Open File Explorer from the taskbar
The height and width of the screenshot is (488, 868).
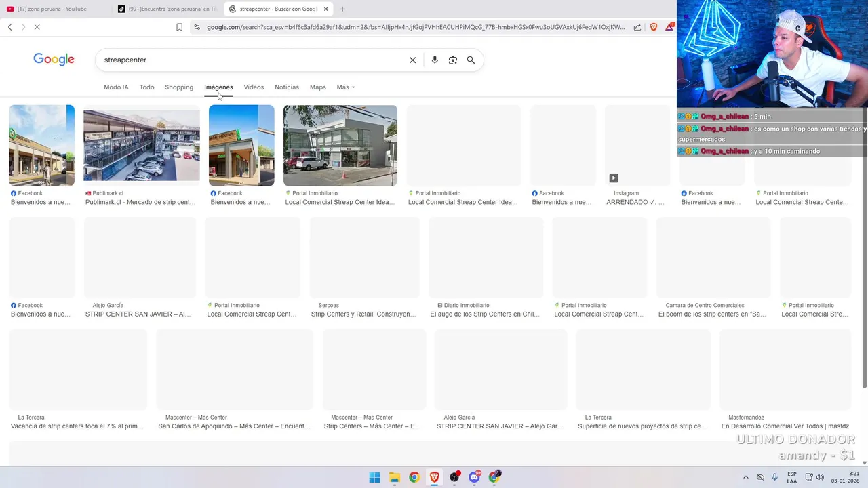tap(395, 477)
